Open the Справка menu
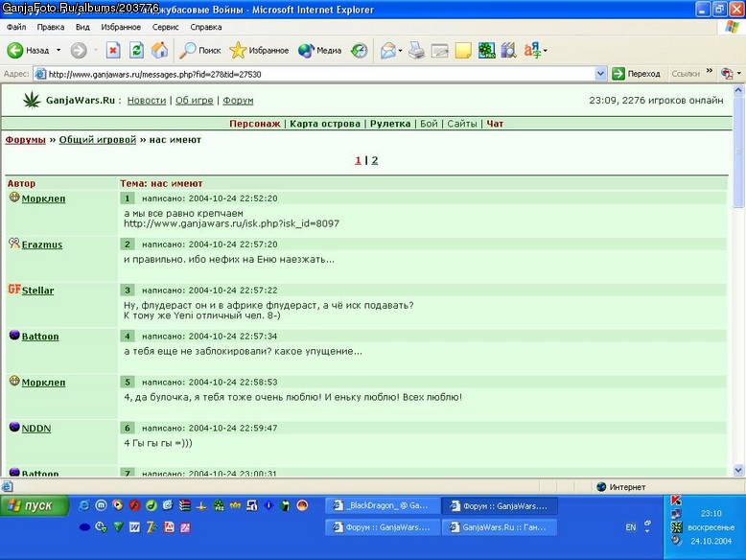 206,27
